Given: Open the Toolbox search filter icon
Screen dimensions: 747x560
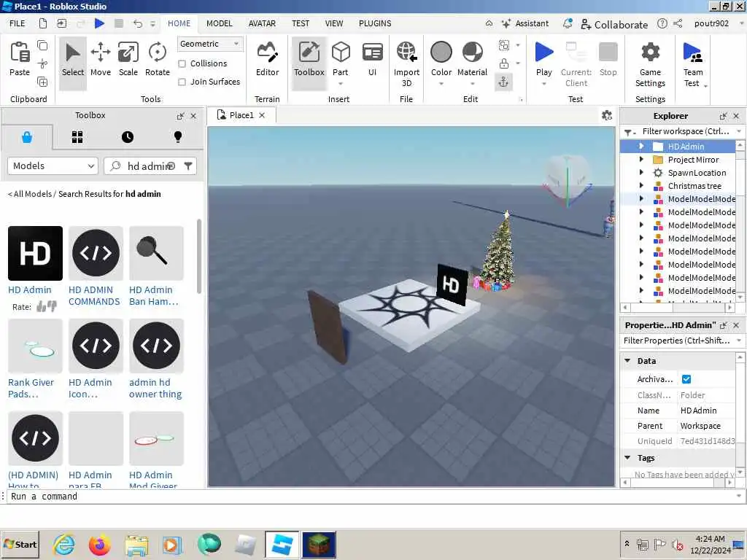Looking at the screenshot, I should coord(188,166).
